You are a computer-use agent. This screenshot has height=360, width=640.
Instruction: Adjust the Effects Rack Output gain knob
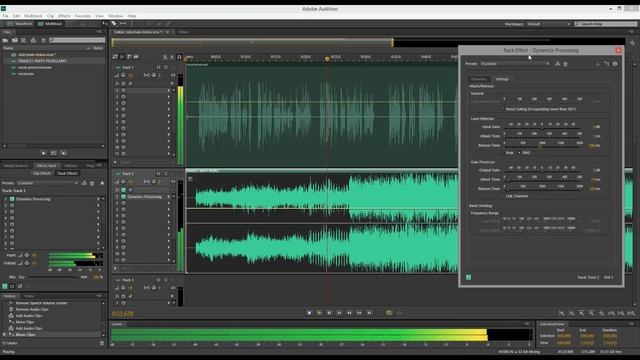[x=27, y=263]
